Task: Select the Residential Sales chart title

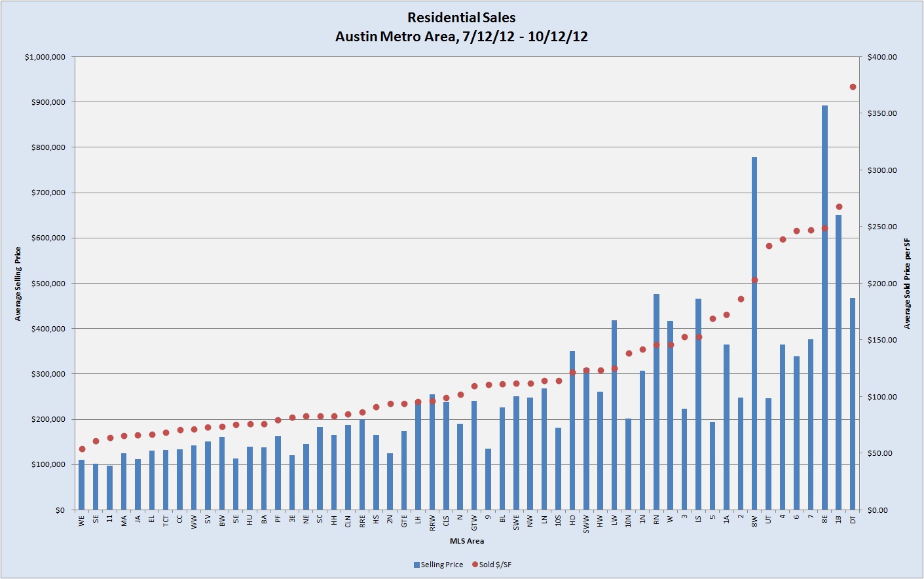Action: pos(461,18)
